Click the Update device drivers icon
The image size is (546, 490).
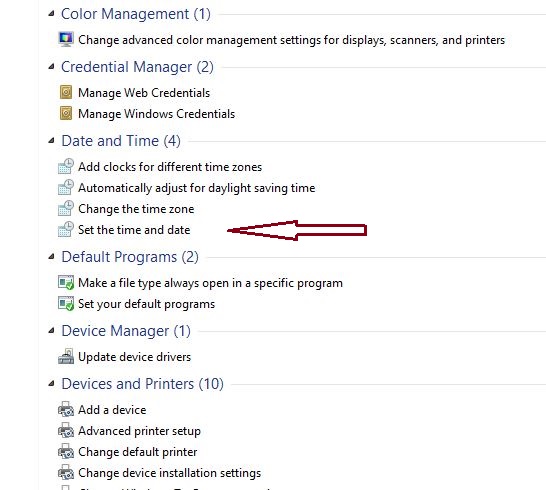66,356
